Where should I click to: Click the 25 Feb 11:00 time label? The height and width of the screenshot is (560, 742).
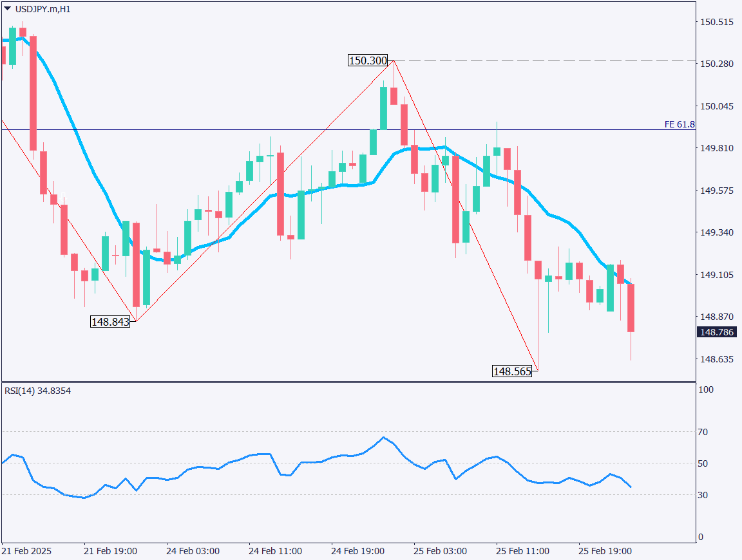point(522,552)
